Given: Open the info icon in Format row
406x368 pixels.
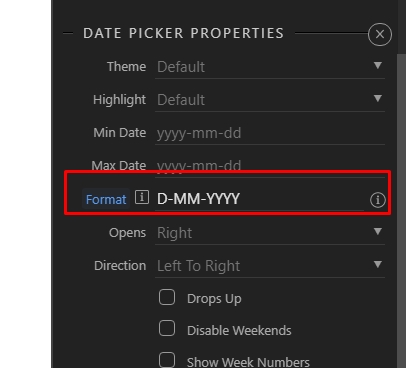Looking at the screenshot, I should [x=377, y=200].
